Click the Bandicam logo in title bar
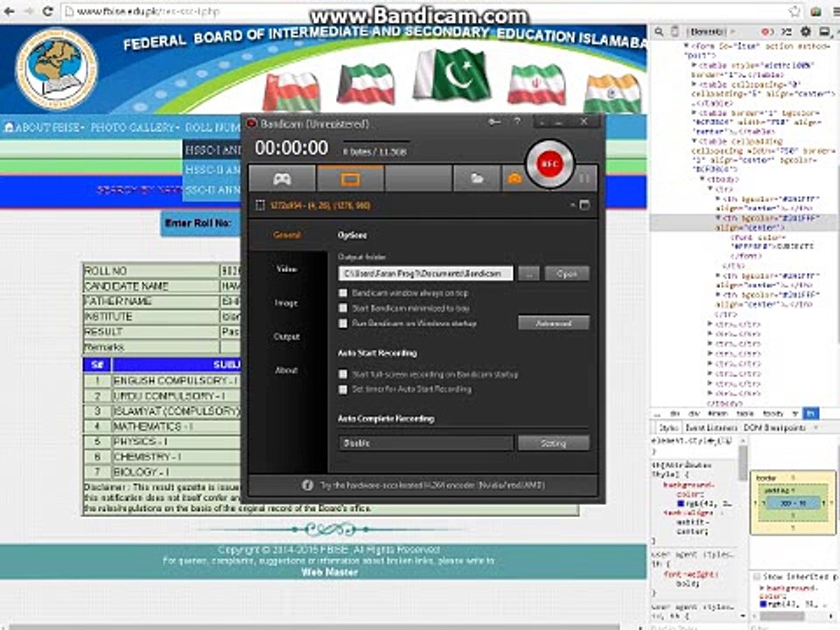Viewport: 840px width, 630px height. click(251, 123)
